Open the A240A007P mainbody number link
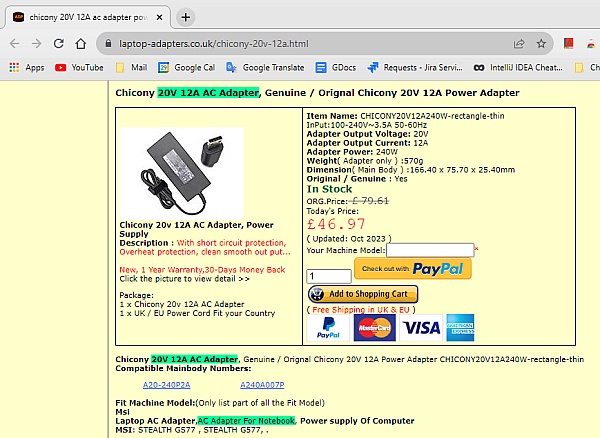The width and height of the screenshot is (600, 438). point(262,385)
